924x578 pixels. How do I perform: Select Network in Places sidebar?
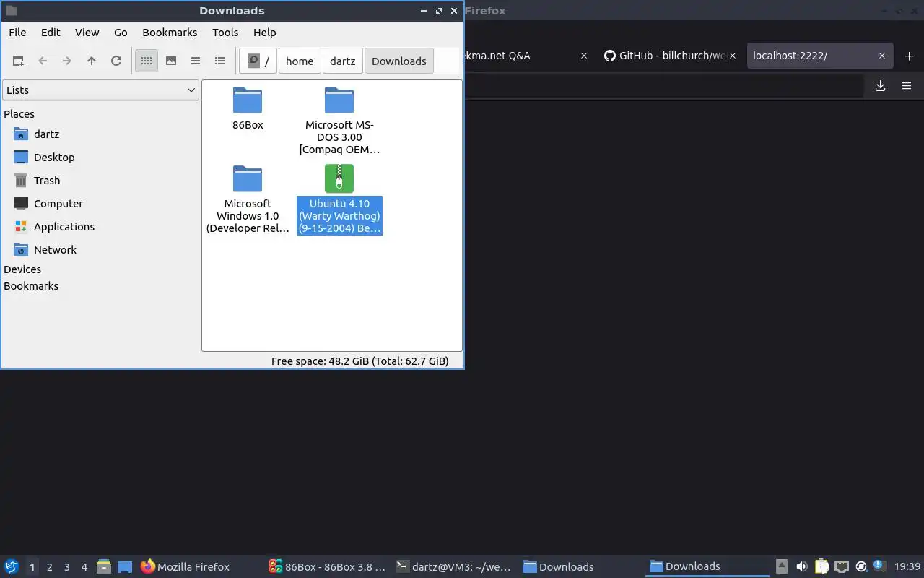point(55,250)
